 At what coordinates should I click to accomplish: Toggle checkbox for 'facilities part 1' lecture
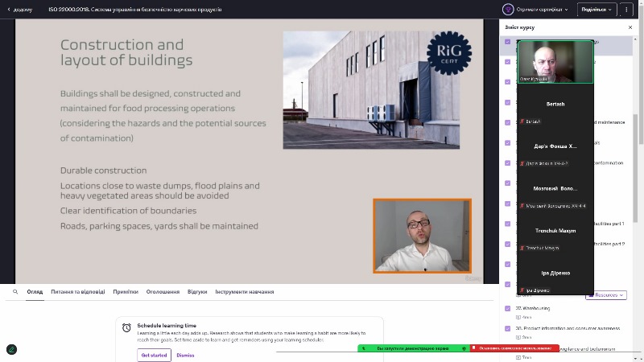tap(508, 224)
